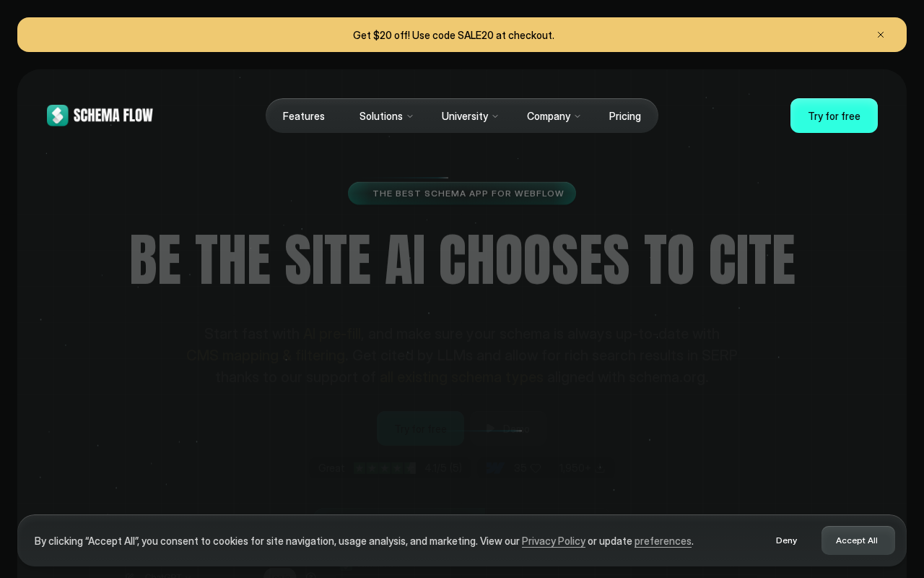Click the star rating badge labeled Great
The image size is (924, 578).
(390, 468)
